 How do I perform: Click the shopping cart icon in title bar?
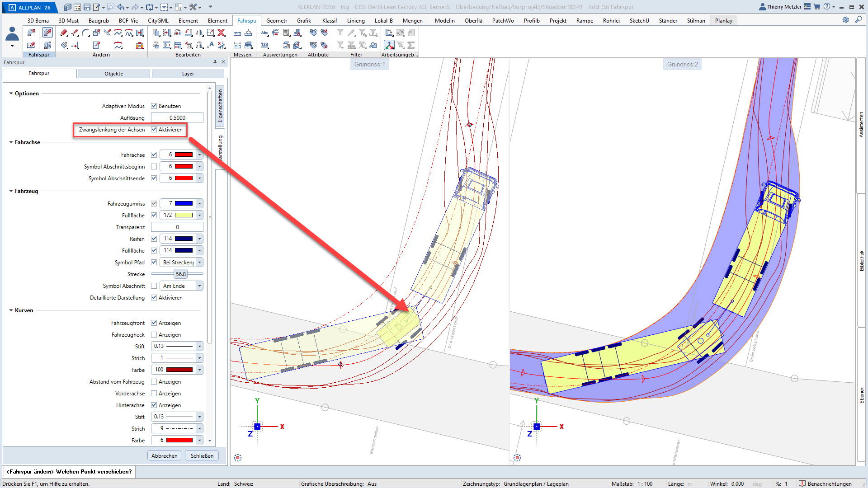[x=817, y=7]
